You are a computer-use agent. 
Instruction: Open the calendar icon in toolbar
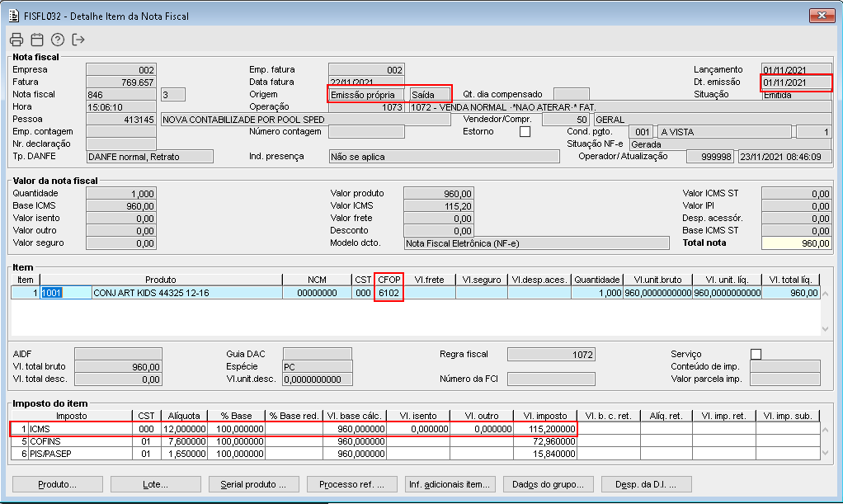pos(37,40)
